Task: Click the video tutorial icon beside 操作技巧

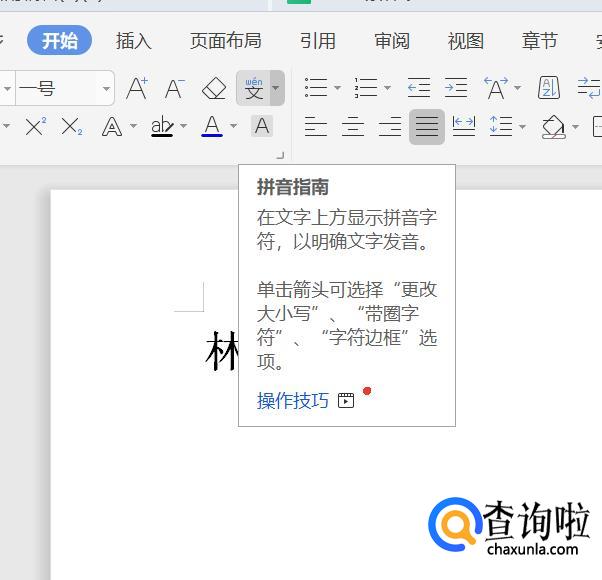Action: (346, 401)
